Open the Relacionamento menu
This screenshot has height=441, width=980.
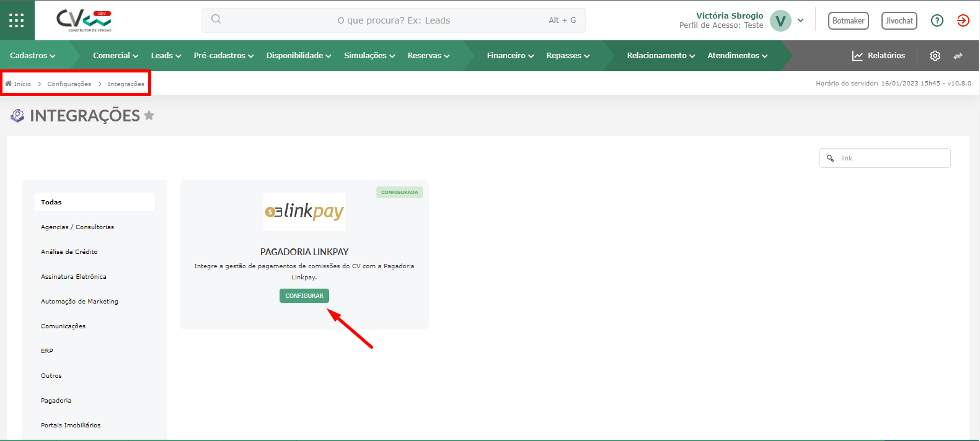[661, 56]
